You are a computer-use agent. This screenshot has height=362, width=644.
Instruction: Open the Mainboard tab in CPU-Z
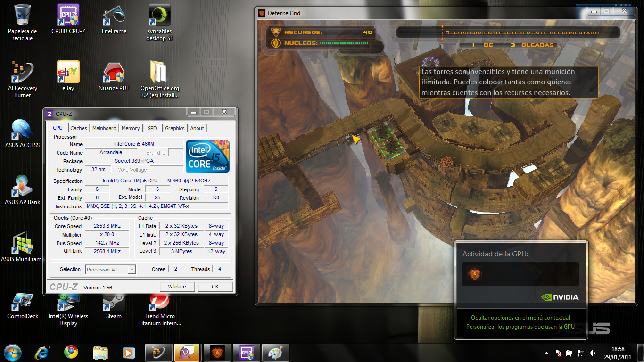point(104,128)
